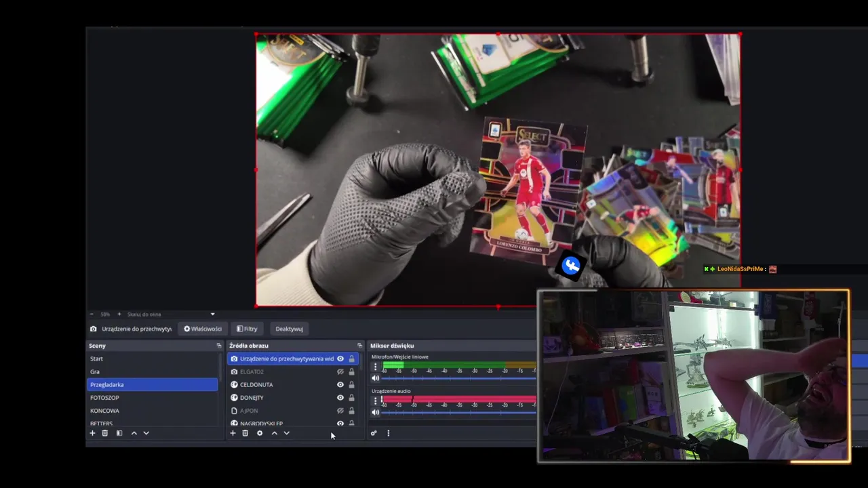The height and width of the screenshot is (488, 868).
Task: Adjust Urządzenie audio volume slider
Action: pos(459,412)
